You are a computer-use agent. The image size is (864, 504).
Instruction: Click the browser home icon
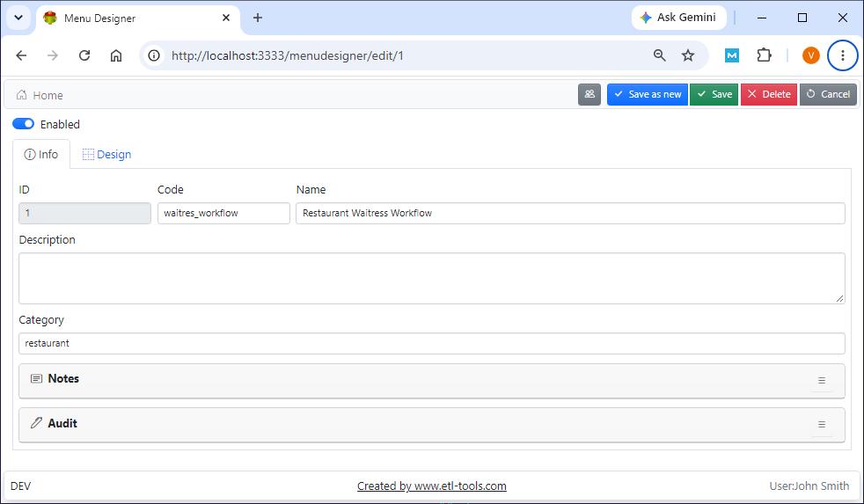[x=116, y=55]
